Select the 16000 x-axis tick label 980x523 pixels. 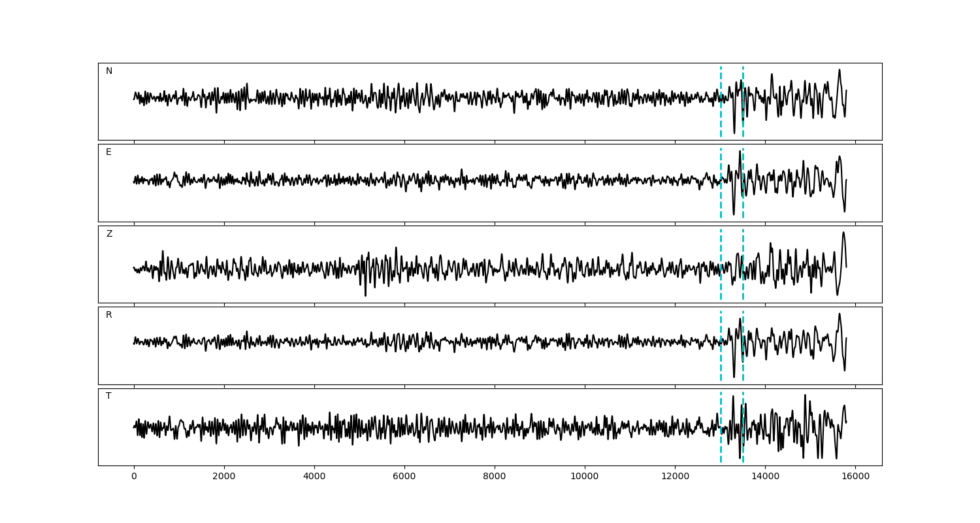(855, 477)
